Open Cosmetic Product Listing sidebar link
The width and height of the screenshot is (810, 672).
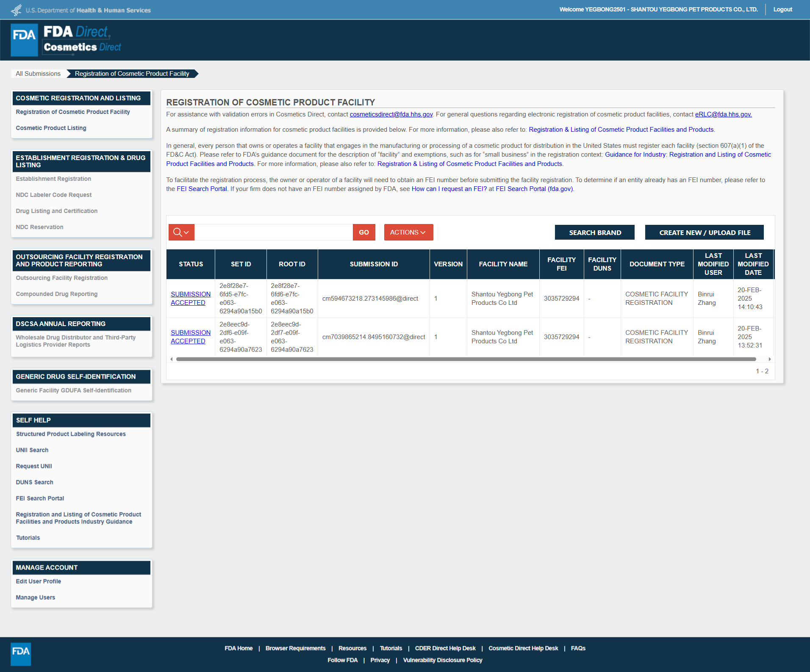click(x=51, y=128)
